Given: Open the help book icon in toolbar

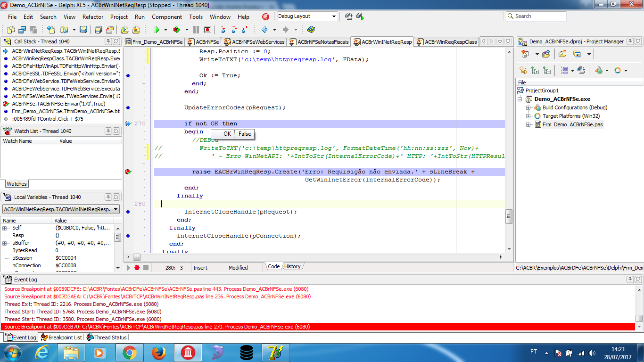Looking at the screenshot, I should coord(311,30).
